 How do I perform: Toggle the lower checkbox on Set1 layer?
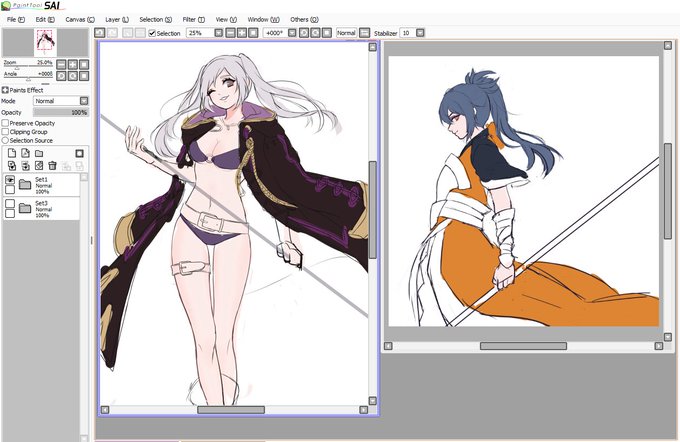point(10,190)
